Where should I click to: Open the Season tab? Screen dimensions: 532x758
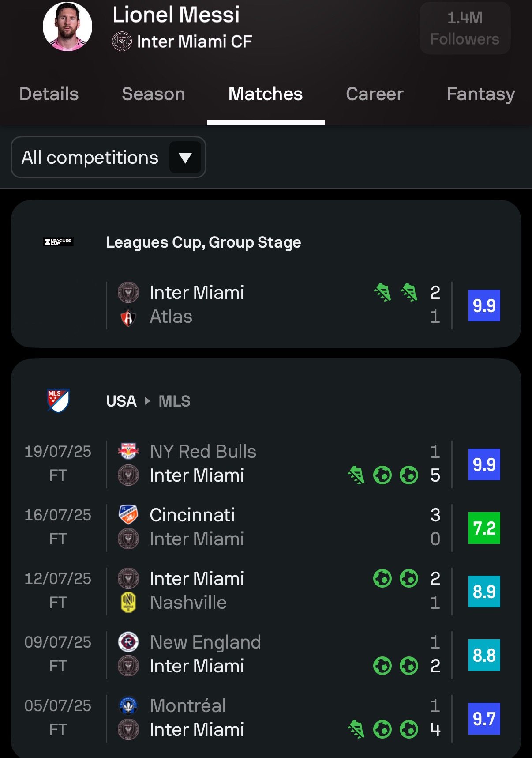[153, 94]
